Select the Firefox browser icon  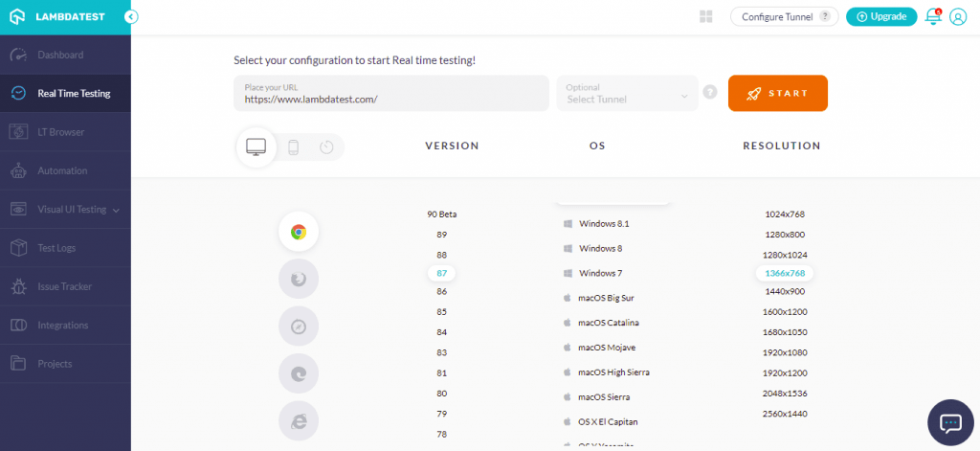pos(299,279)
